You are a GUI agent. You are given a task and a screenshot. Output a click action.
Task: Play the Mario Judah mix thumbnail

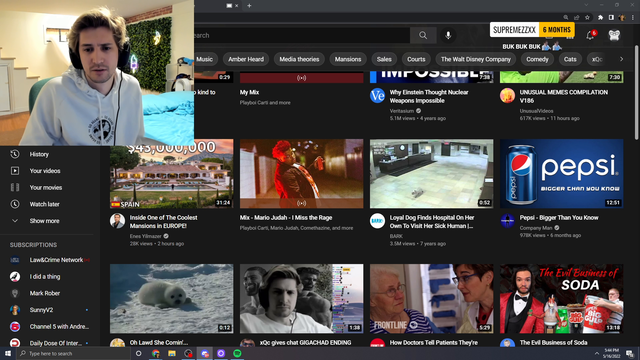301,174
